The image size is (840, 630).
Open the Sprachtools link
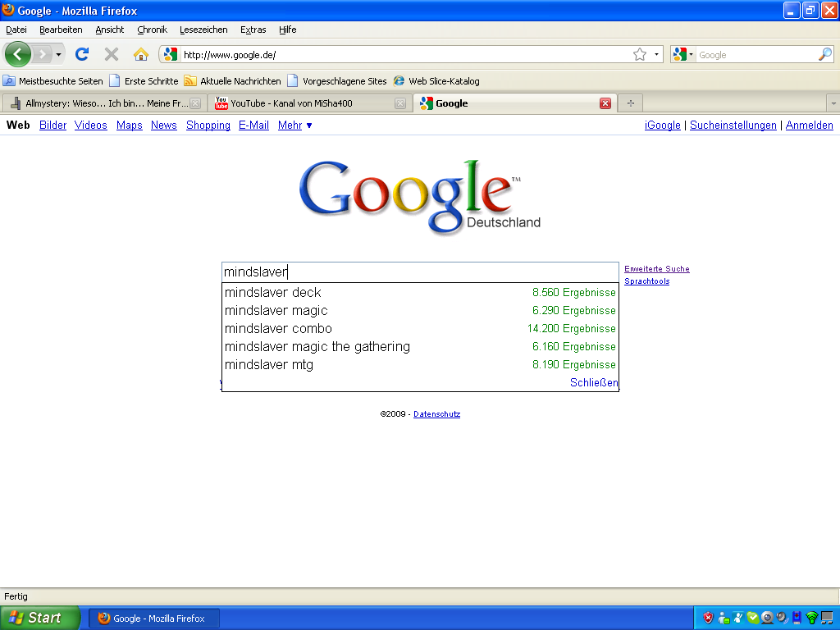pos(646,281)
